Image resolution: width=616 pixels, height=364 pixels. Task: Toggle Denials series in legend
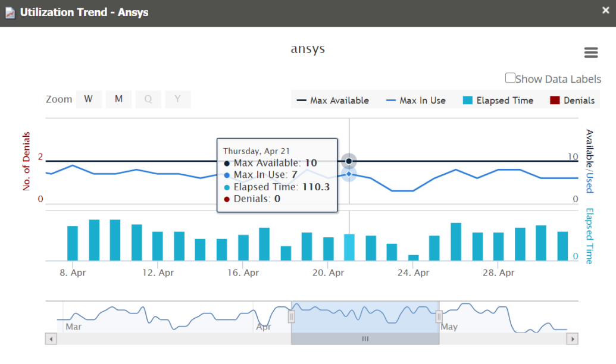(x=573, y=101)
